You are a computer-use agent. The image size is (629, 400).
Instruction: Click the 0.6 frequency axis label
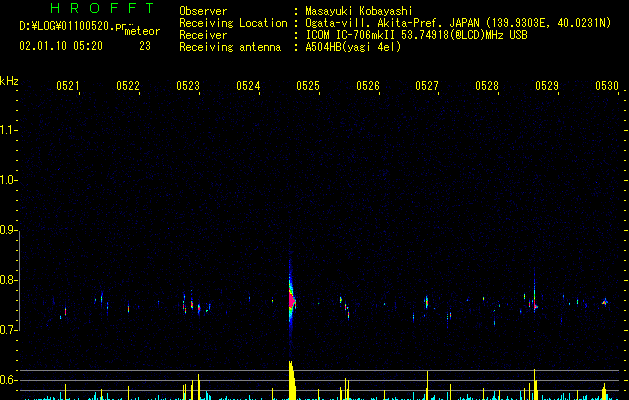click(x=8, y=380)
